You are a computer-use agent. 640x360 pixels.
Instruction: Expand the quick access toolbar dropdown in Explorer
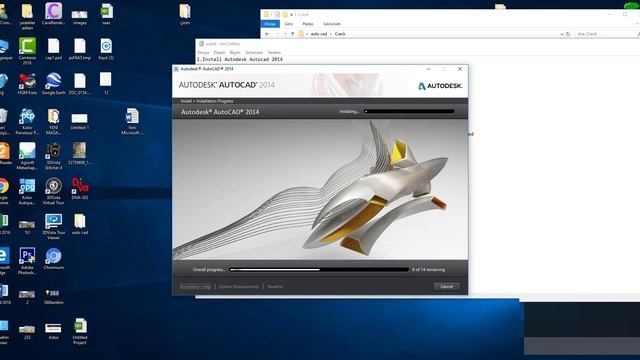point(291,14)
